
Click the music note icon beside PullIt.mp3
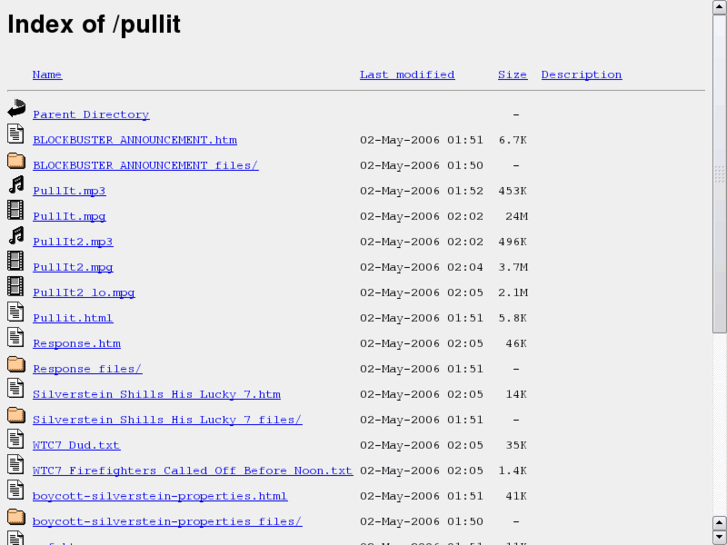coord(16,185)
